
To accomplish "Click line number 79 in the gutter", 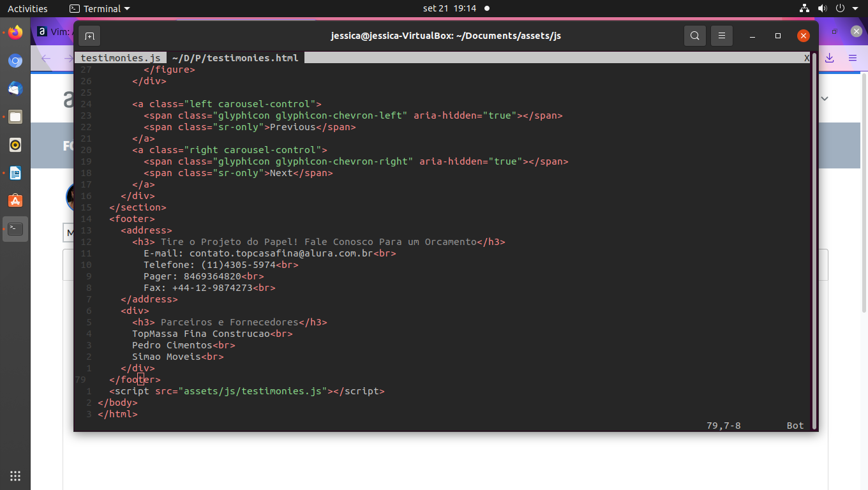I will click(x=80, y=380).
